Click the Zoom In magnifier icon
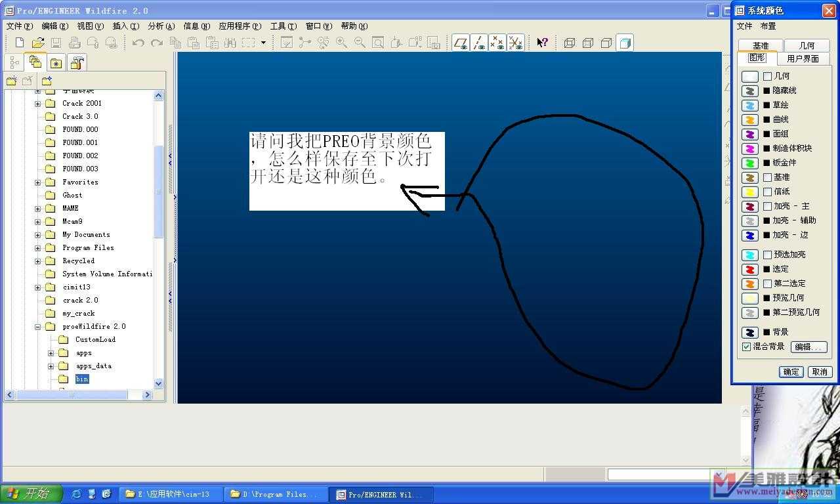Image resolution: width=840 pixels, height=504 pixels. 342,43
